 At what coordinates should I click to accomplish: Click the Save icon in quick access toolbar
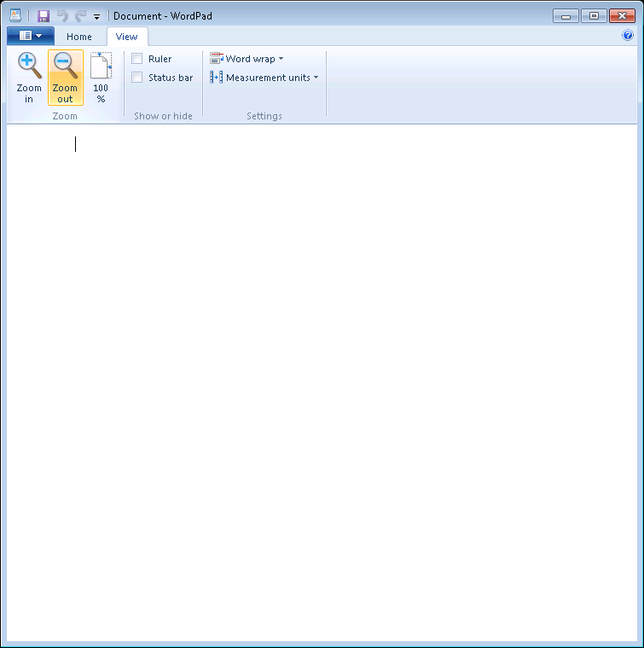tap(44, 16)
